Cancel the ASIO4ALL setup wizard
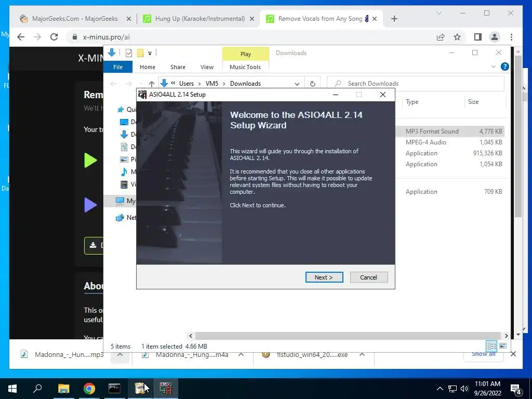The width and height of the screenshot is (532, 399). coord(368,277)
